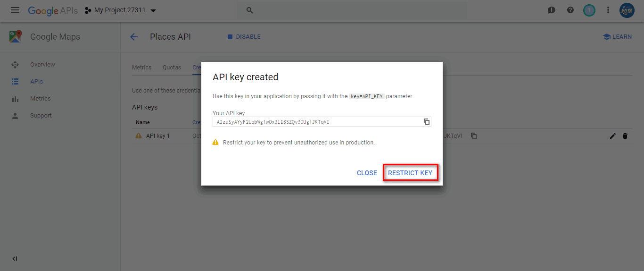
Task: Expand the My Project 27311 dropdown
Action: point(153,10)
